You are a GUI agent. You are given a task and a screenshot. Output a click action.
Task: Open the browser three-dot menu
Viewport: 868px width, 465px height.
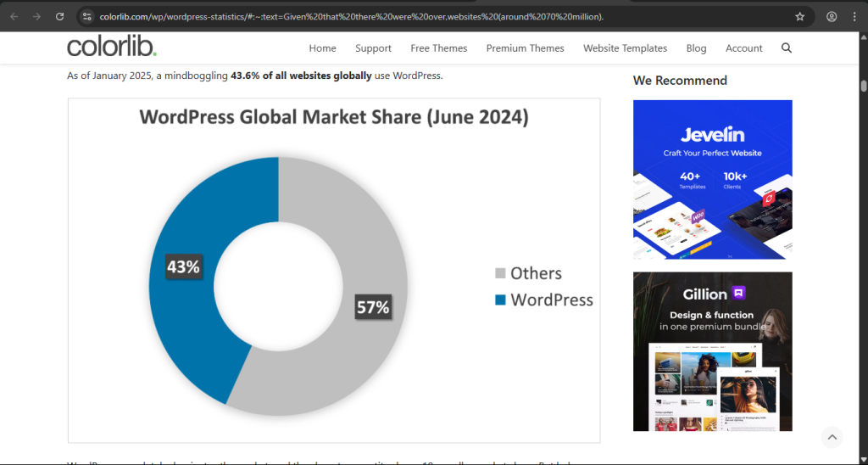(x=854, y=17)
